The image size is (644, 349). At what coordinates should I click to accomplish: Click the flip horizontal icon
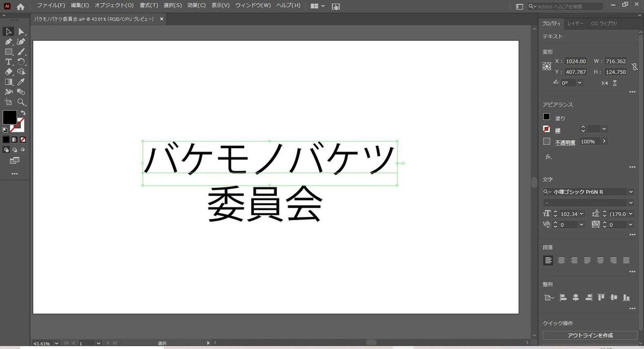click(x=605, y=83)
